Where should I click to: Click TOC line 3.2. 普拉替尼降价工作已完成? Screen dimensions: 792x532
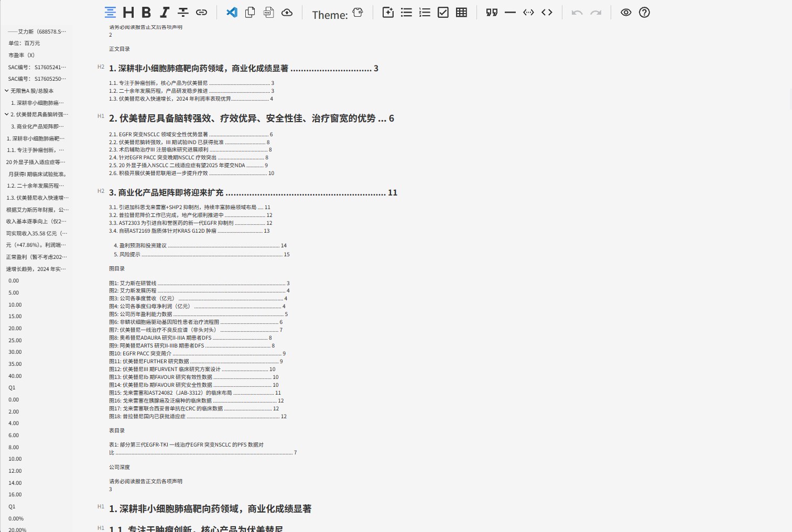[x=191, y=215]
